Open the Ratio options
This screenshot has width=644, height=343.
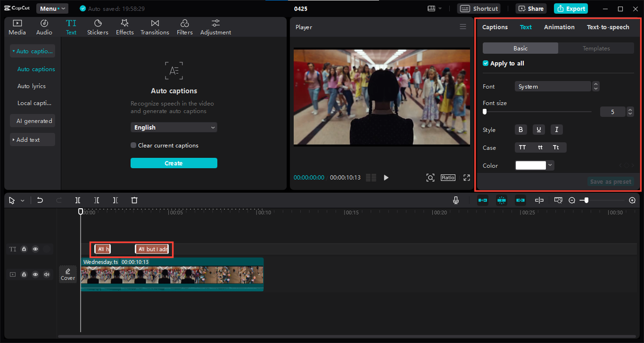pyautogui.click(x=448, y=178)
